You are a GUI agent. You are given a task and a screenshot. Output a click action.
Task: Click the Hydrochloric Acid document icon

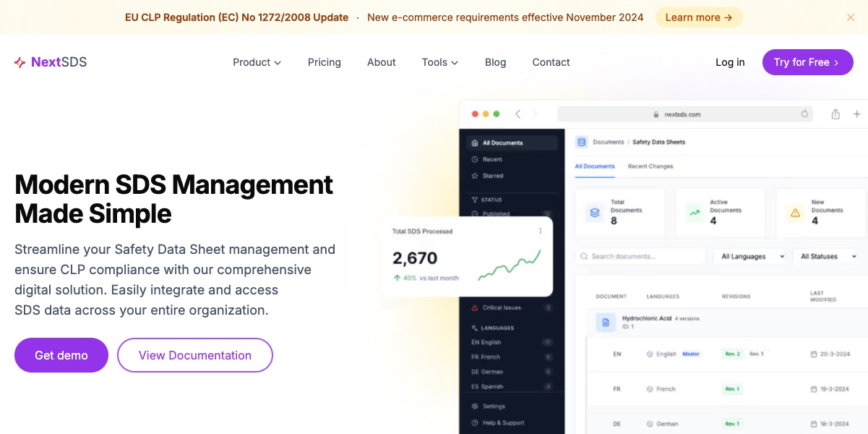coord(606,323)
